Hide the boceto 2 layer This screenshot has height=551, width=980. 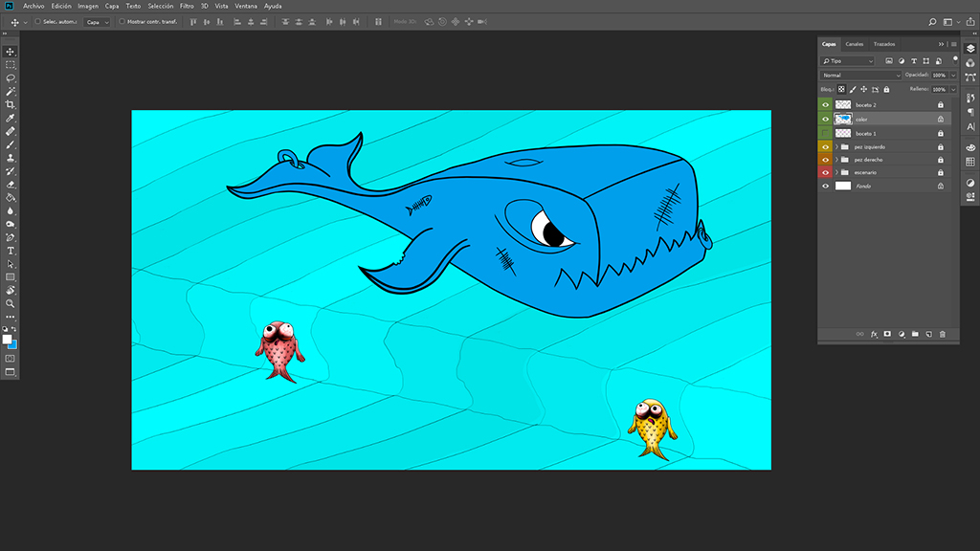click(x=826, y=104)
